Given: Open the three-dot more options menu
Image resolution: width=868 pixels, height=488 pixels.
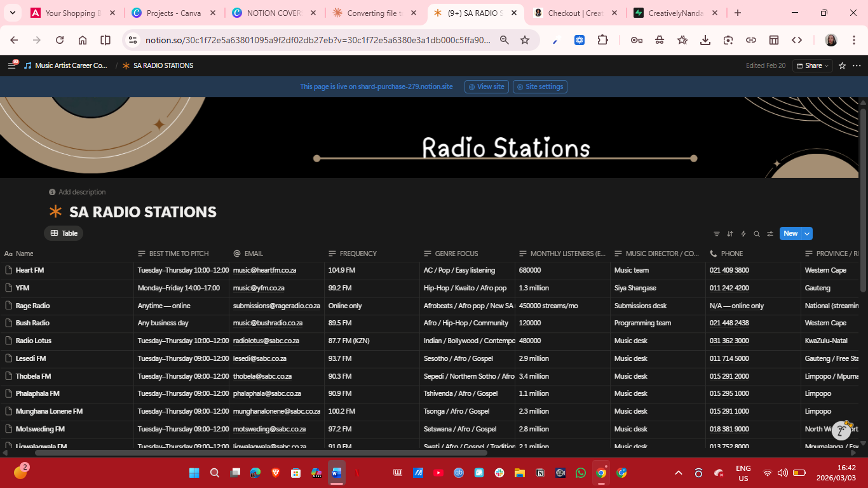Looking at the screenshot, I should tap(857, 65).
